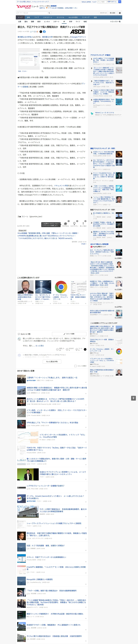Dismiss the AIに「ありがとう」 recommended card
This screenshot has width=138, height=644.
point(50,304)
